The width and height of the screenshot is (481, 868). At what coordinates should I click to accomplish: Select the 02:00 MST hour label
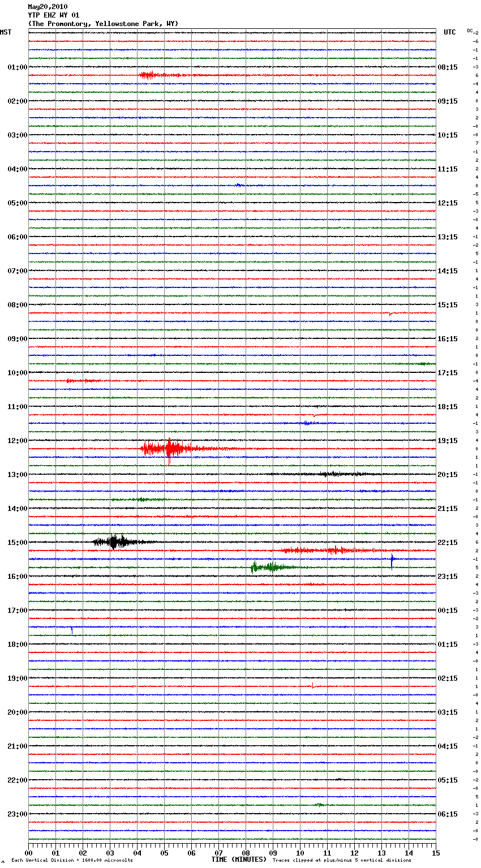pos(18,101)
